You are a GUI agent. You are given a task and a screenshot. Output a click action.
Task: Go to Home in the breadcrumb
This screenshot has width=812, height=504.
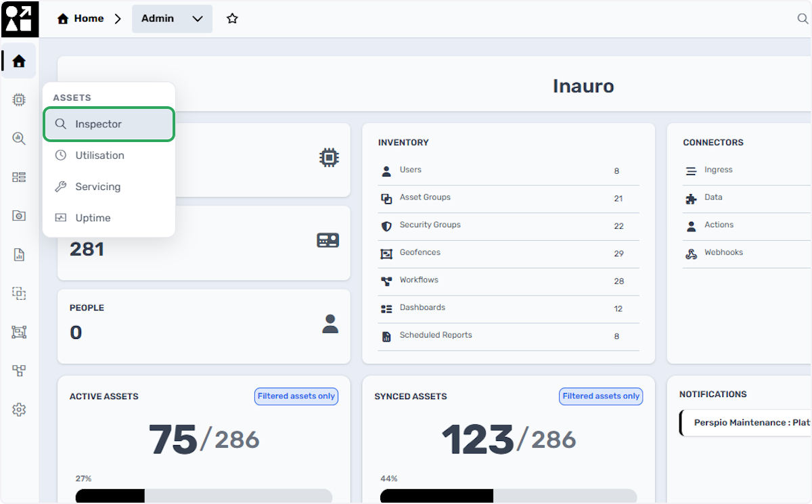(81, 19)
